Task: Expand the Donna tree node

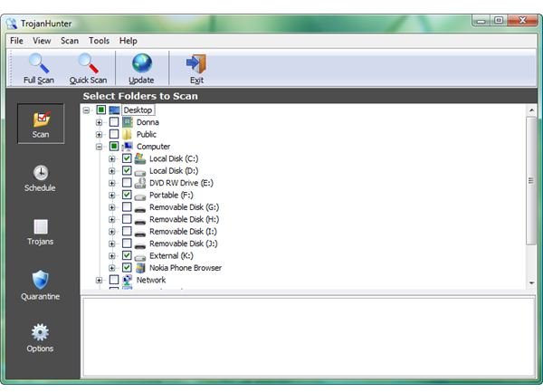Action: (99, 122)
